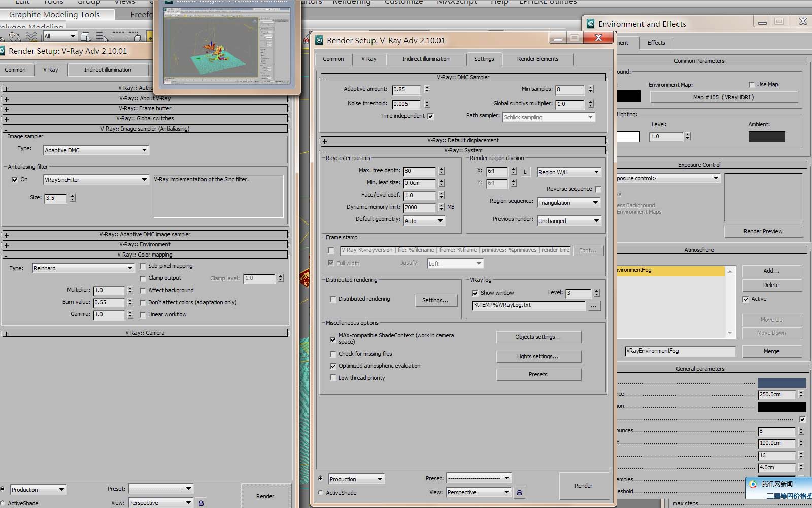Open Color mapping Type Reinhard dropdown

(83, 268)
